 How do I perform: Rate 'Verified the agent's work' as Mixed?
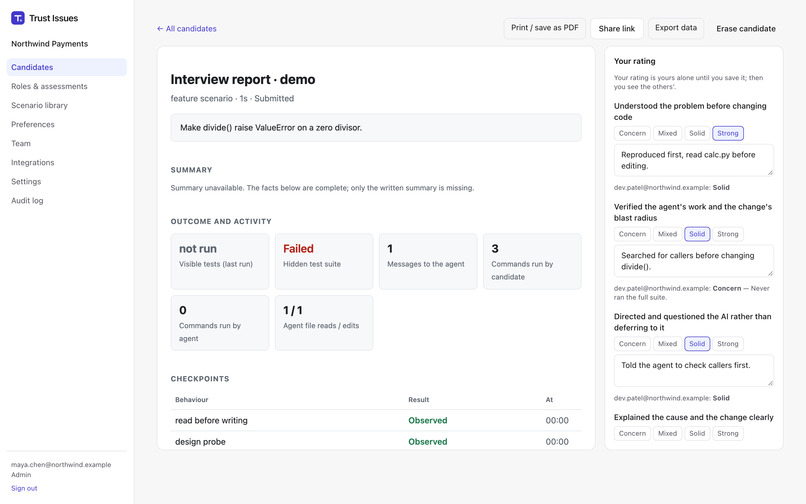click(667, 234)
